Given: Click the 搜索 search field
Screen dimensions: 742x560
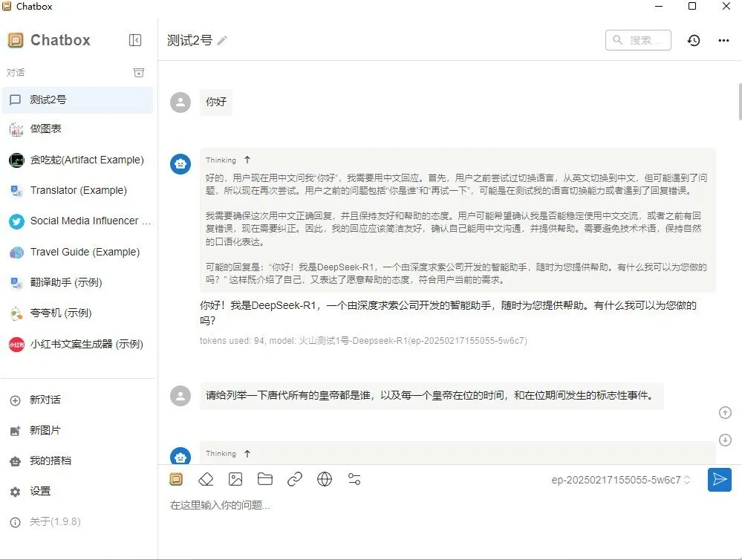Looking at the screenshot, I should coord(638,40).
